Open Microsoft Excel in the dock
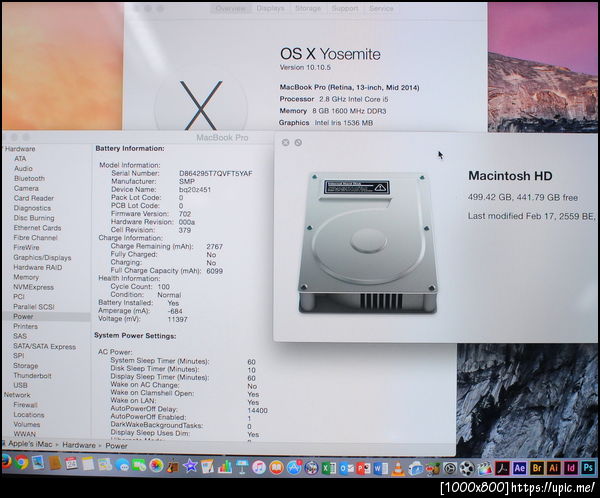600x498 pixels. click(329, 468)
